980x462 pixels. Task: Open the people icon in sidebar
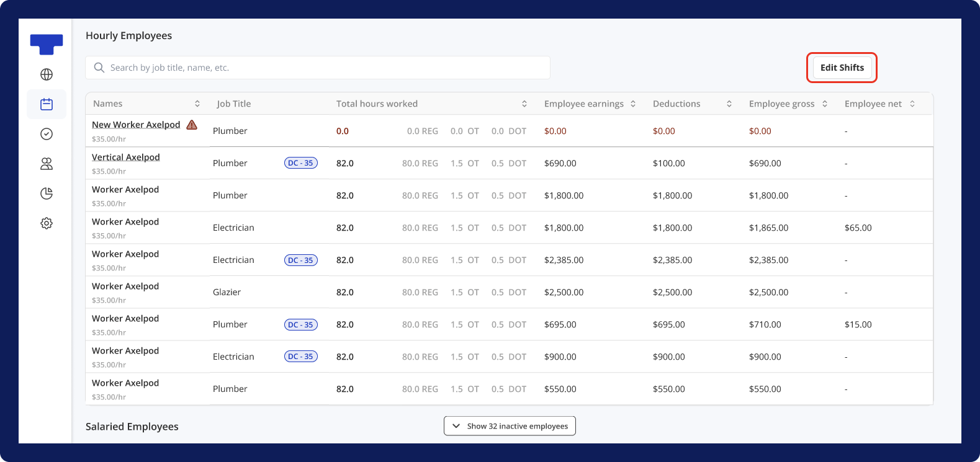coord(47,164)
